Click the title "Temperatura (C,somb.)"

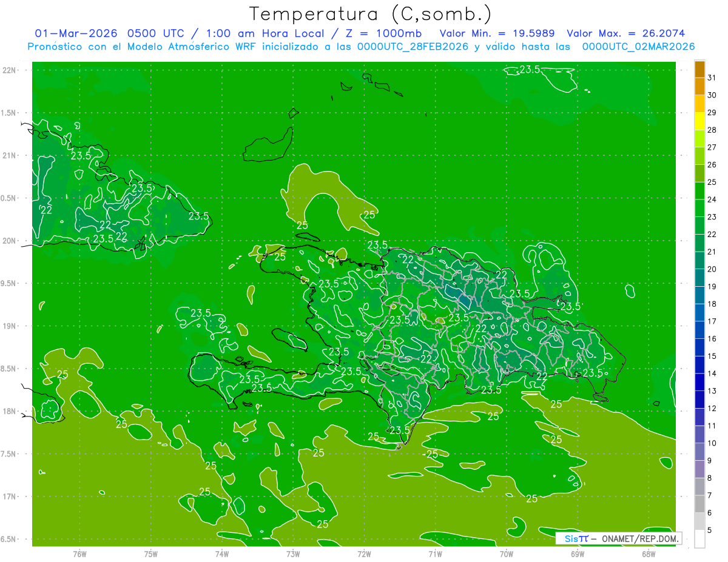pos(371,14)
